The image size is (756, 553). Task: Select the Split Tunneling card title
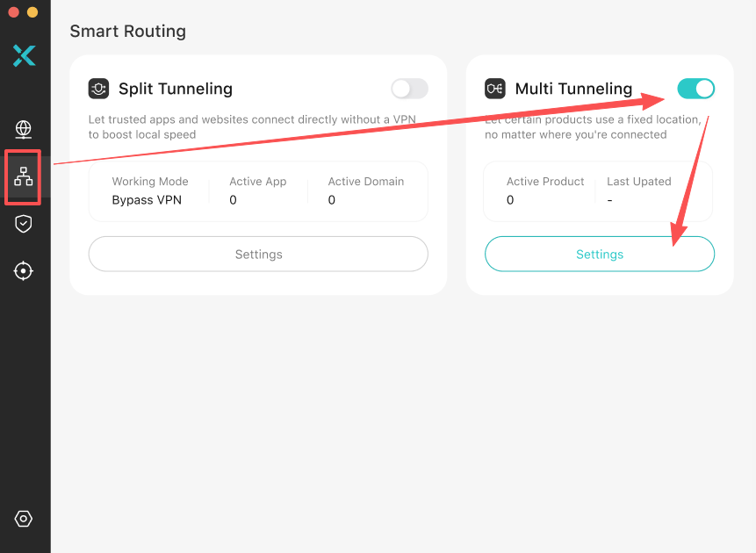tap(174, 88)
